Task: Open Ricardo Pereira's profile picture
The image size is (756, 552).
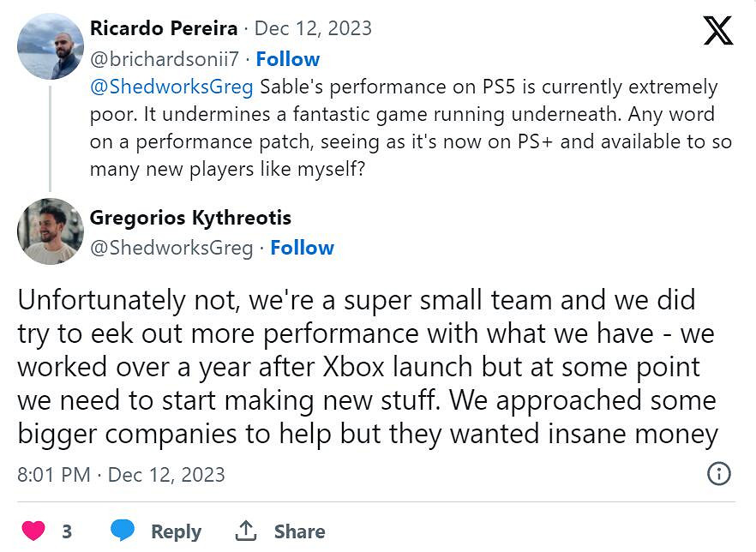Action: [x=51, y=46]
